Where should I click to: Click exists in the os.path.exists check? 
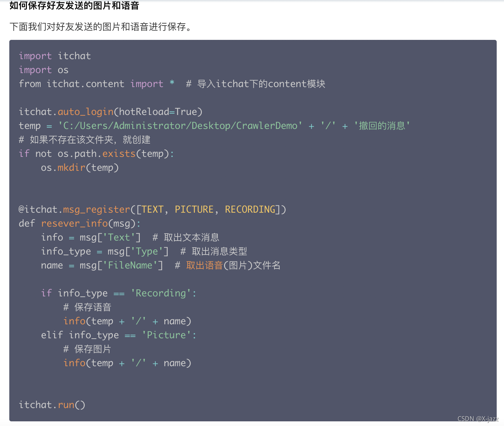coord(119,154)
